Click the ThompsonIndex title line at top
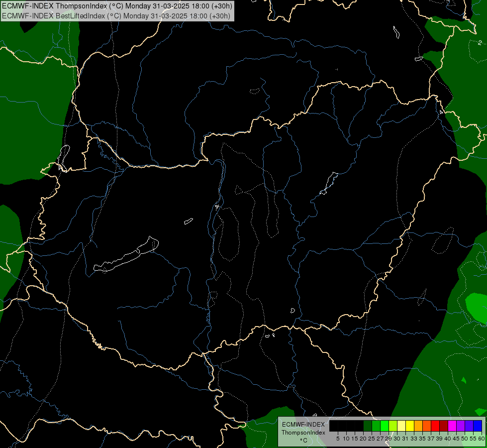 pyautogui.click(x=117, y=6)
